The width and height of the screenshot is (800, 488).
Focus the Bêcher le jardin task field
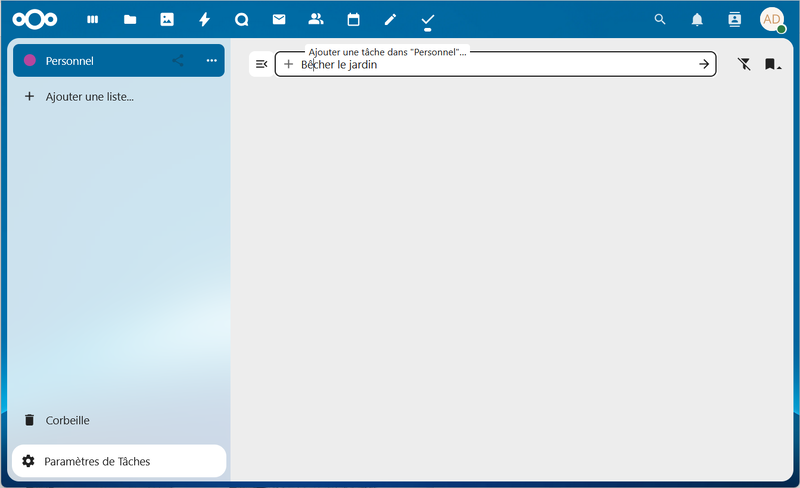coord(495,64)
